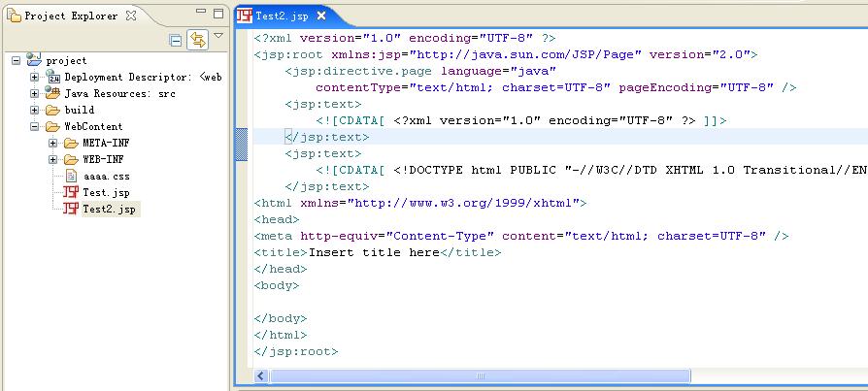
Task: Select the build folder label
Action: click(x=80, y=110)
